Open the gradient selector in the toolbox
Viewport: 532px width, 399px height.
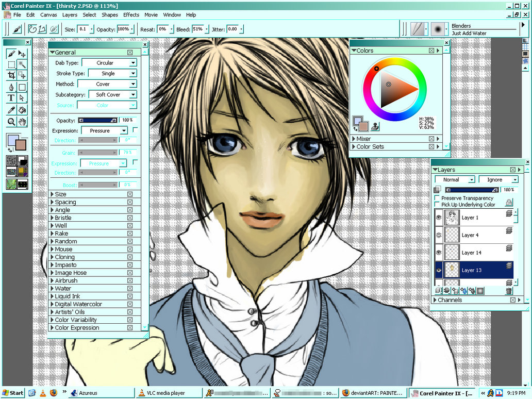(x=23, y=161)
